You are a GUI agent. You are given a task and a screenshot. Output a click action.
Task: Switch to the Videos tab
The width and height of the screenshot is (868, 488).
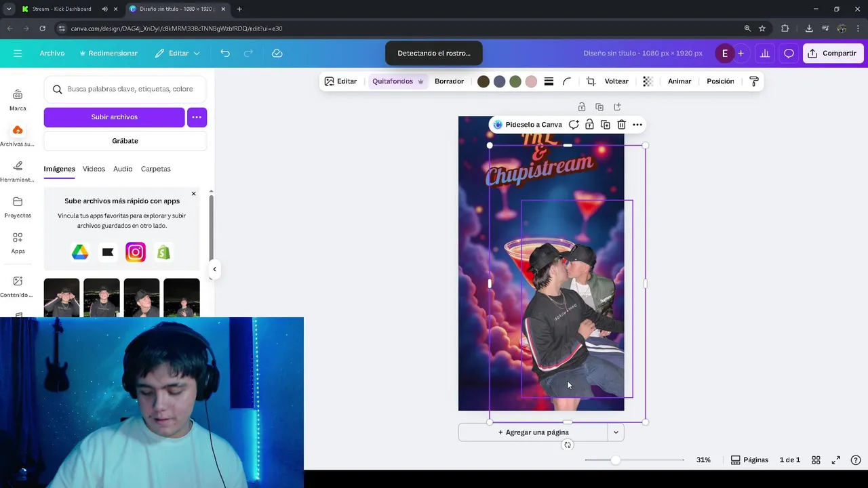click(94, 169)
